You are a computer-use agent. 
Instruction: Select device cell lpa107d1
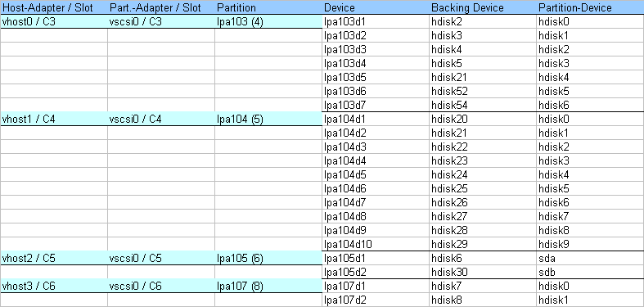[376, 286]
